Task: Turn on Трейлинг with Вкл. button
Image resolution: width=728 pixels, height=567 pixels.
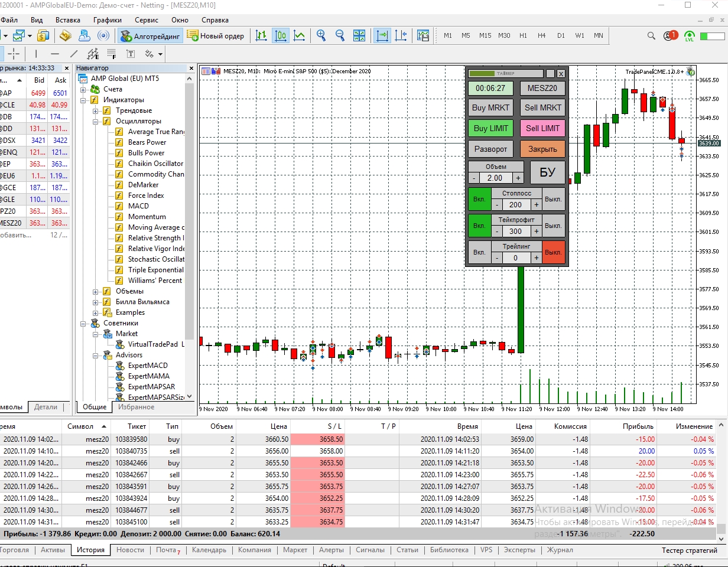Action: coord(479,252)
